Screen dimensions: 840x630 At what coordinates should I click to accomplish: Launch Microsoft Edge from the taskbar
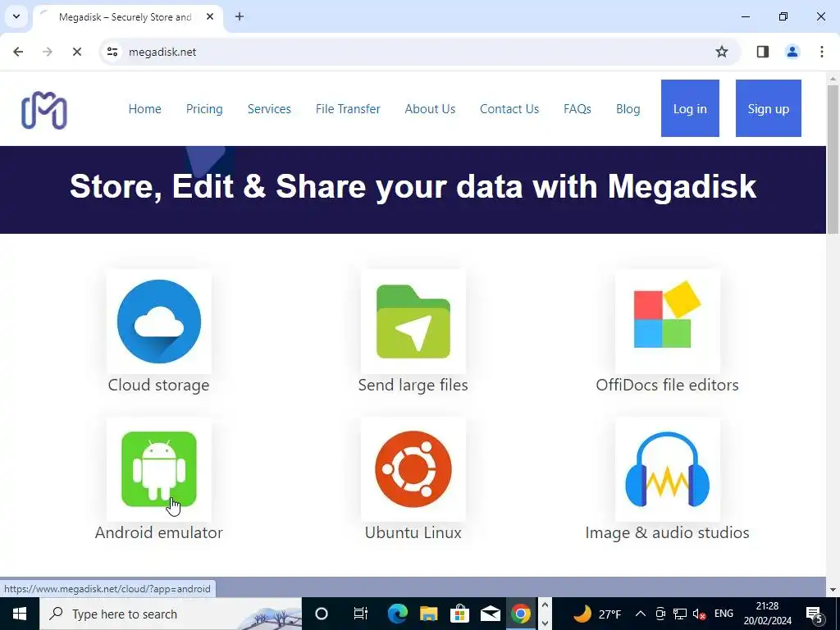tap(398, 614)
